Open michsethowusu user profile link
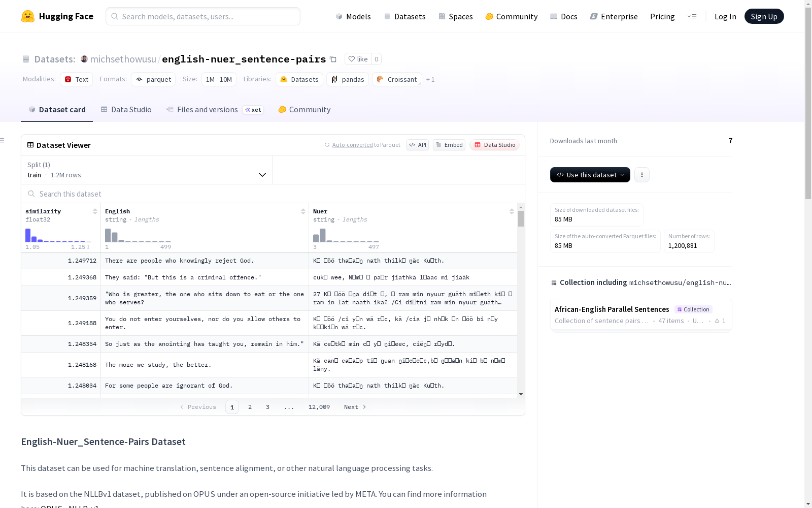The image size is (812, 508). pyautogui.click(x=123, y=59)
